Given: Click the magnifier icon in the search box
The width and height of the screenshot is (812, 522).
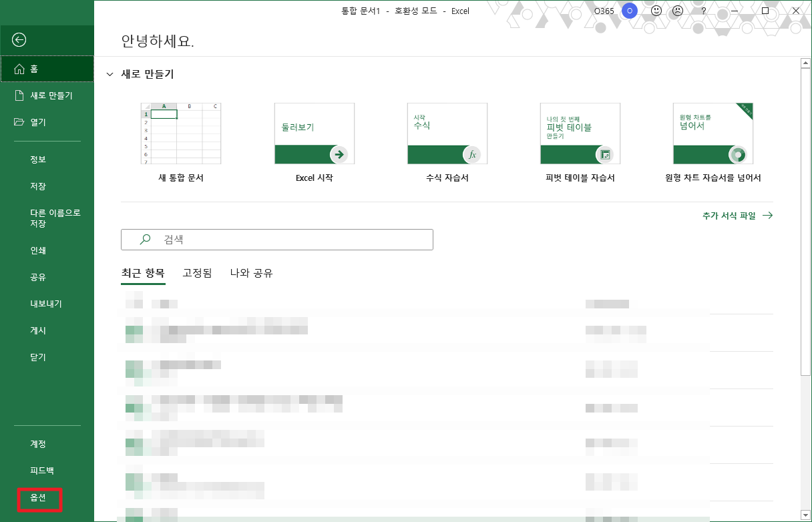Looking at the screenshot, I should (144, 240).
